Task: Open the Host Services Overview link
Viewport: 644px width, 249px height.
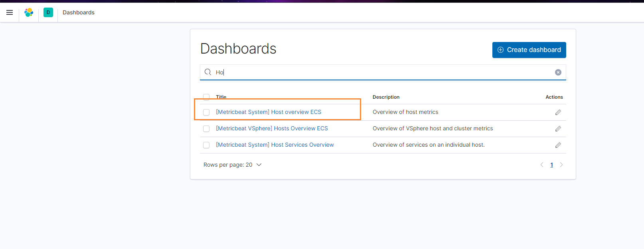Action: click(275, 145)
